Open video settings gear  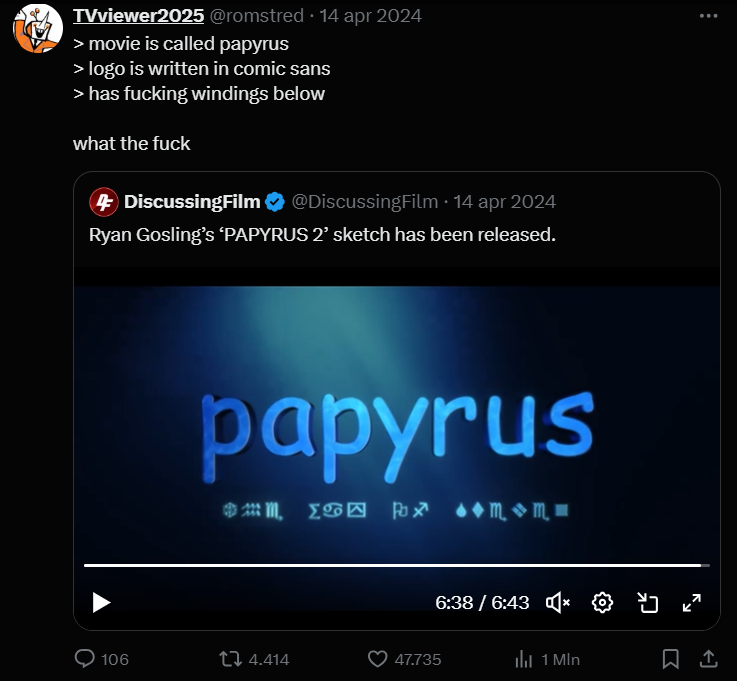[x=602, y=603]
